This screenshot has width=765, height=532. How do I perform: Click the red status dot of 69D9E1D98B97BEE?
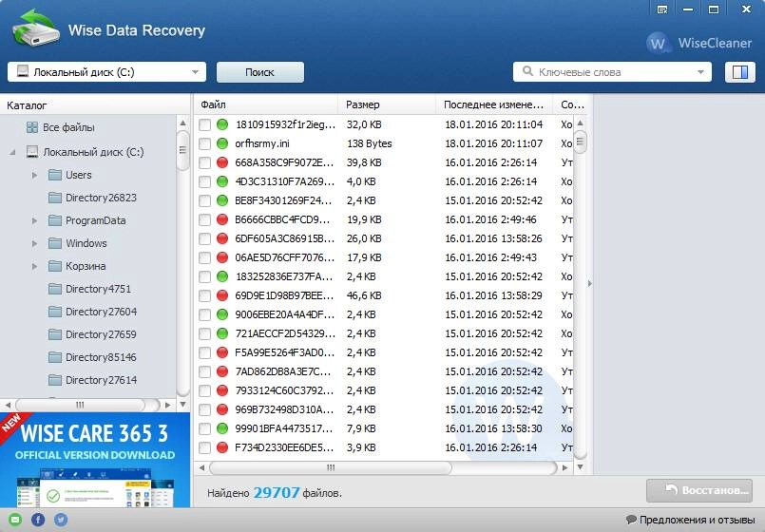click(x=222, y=295)
